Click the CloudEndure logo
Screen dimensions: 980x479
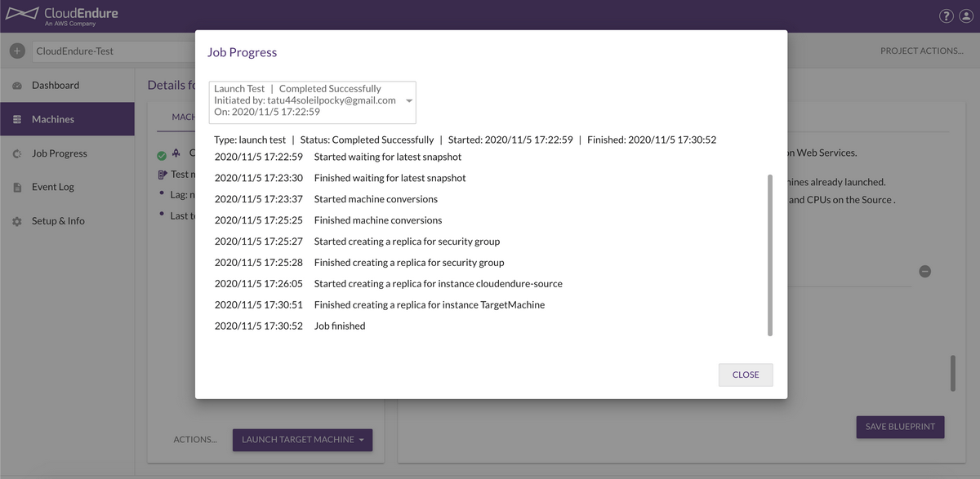pos(62,16)
